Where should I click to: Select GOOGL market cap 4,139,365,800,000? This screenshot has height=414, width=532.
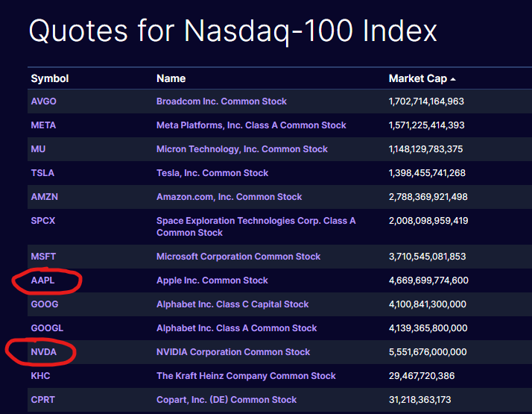428,328
